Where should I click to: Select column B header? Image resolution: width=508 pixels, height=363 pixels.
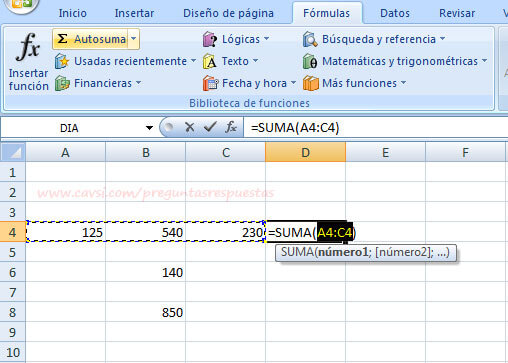pyautogui.click(x=146, y=152)
